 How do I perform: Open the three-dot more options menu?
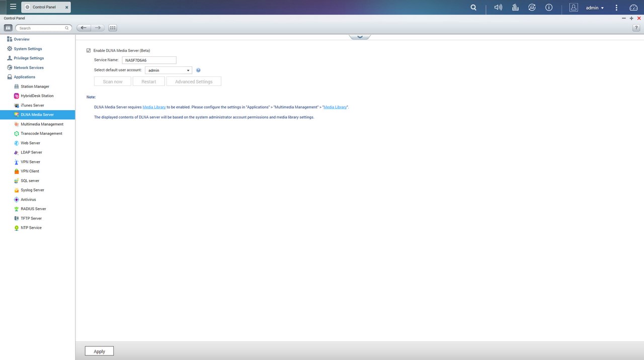[617, 8]
